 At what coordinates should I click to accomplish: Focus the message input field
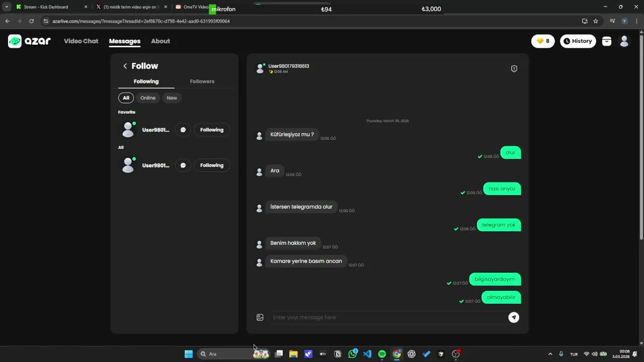coord(387,317)
